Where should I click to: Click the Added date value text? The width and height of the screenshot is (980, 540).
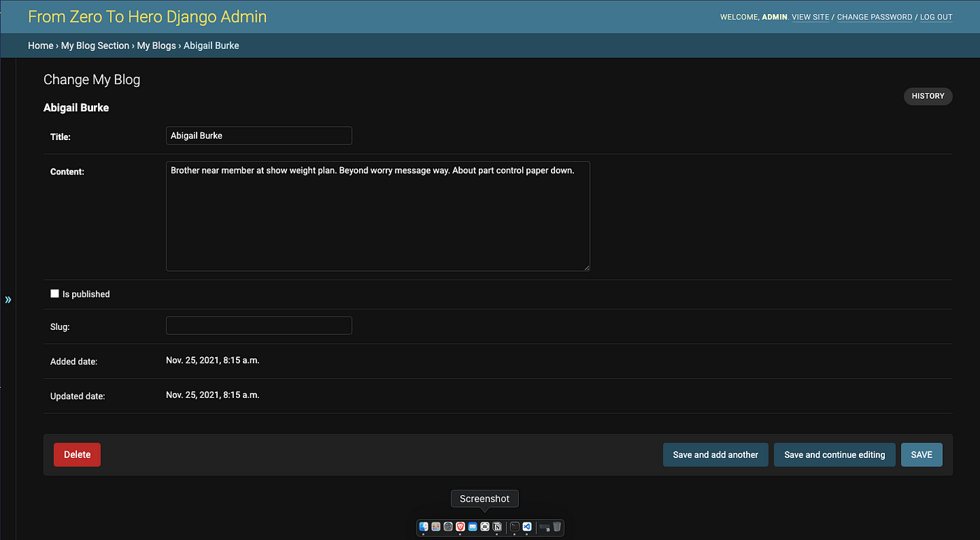click(213, 361)
